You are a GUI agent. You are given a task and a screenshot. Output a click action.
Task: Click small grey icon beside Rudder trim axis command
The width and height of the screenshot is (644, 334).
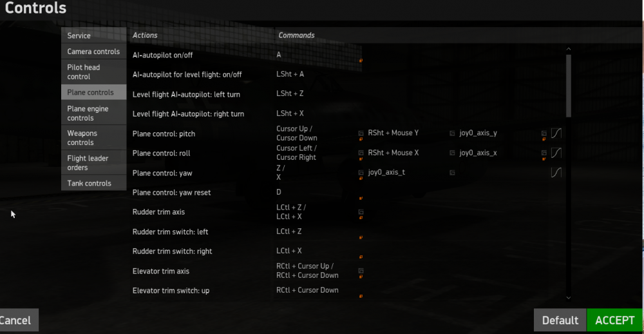(361, 211)
